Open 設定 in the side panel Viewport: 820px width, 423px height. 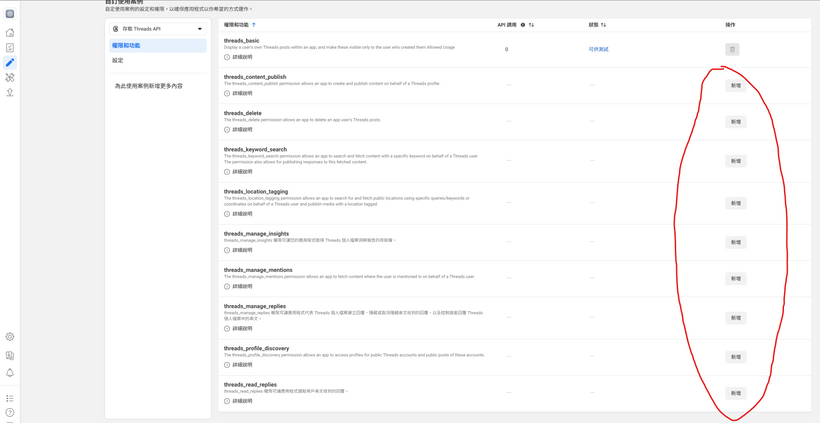118,61
